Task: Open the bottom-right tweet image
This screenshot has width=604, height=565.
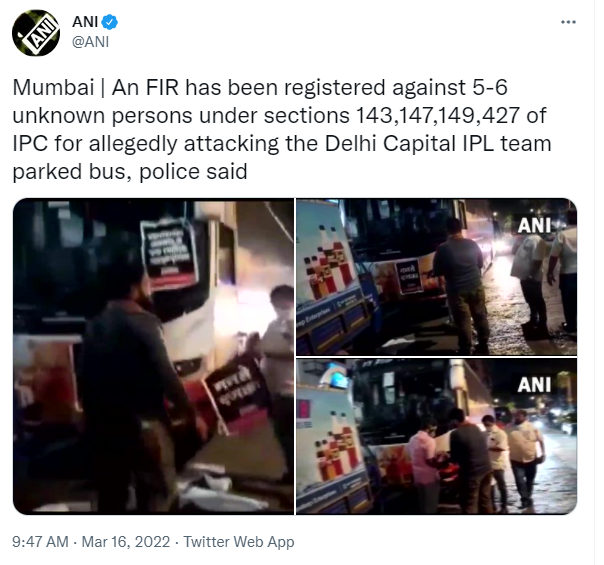Action: 436,437
